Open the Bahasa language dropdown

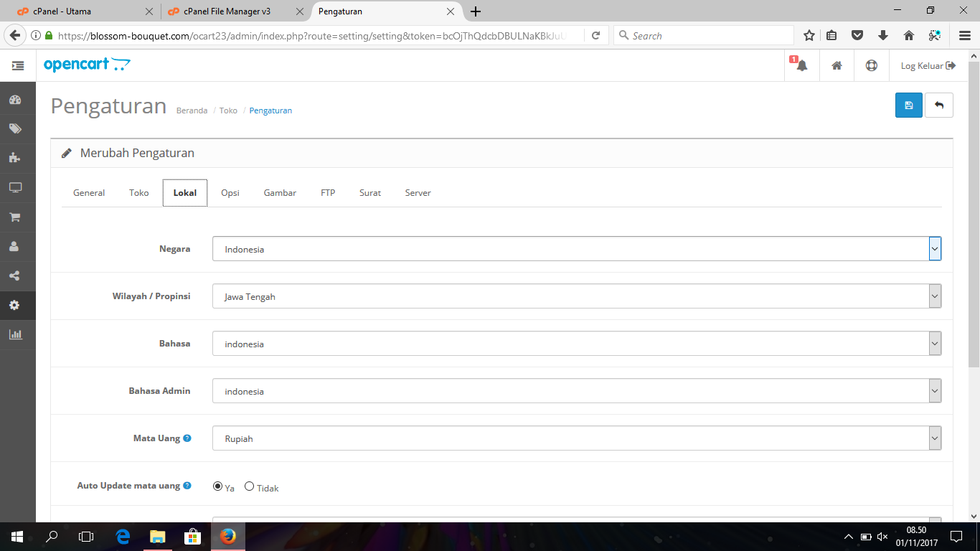pyautogui.click(x=577, y=344)
